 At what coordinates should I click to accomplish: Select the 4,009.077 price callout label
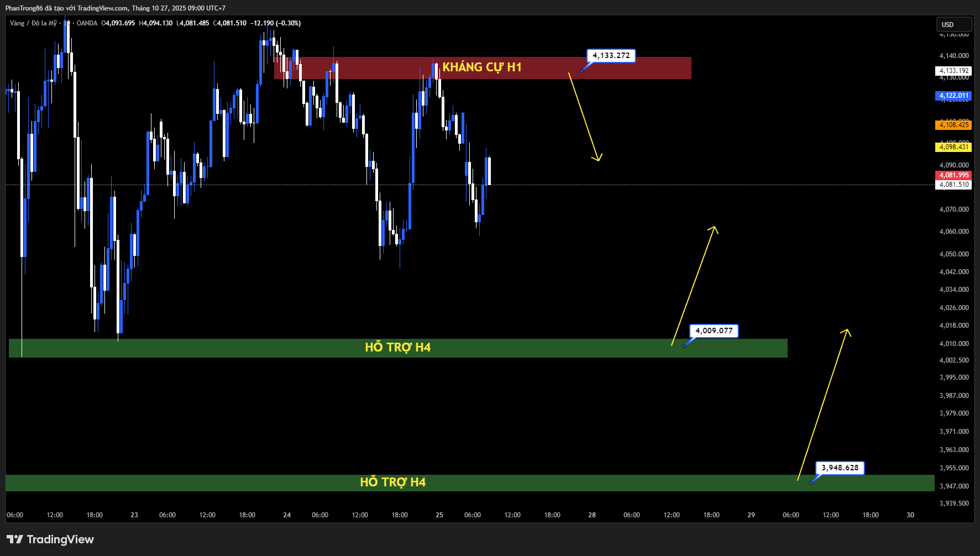pos(714,331)
